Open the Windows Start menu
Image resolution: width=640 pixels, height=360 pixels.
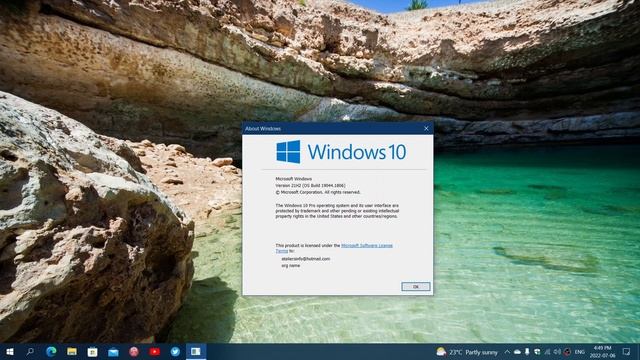coord(10,351)
